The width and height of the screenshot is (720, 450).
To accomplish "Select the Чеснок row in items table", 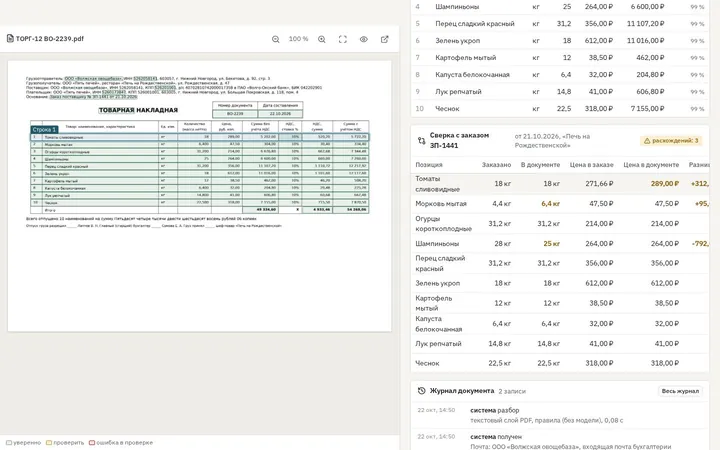I will coord(560,109).
